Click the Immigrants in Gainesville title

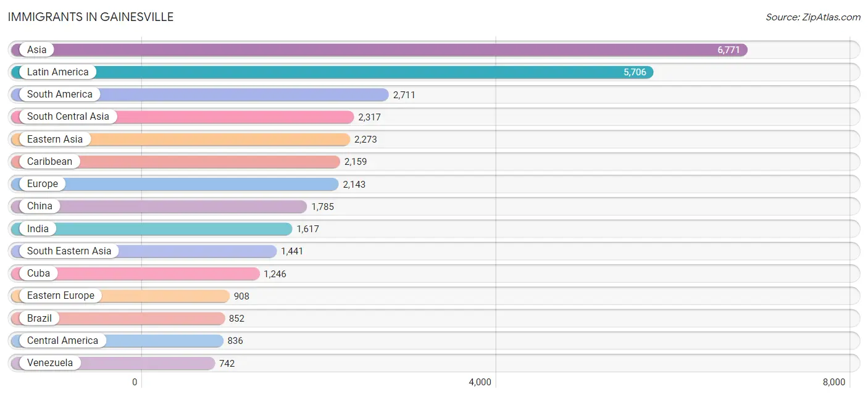pyautogui.click(x=91, y=17)
